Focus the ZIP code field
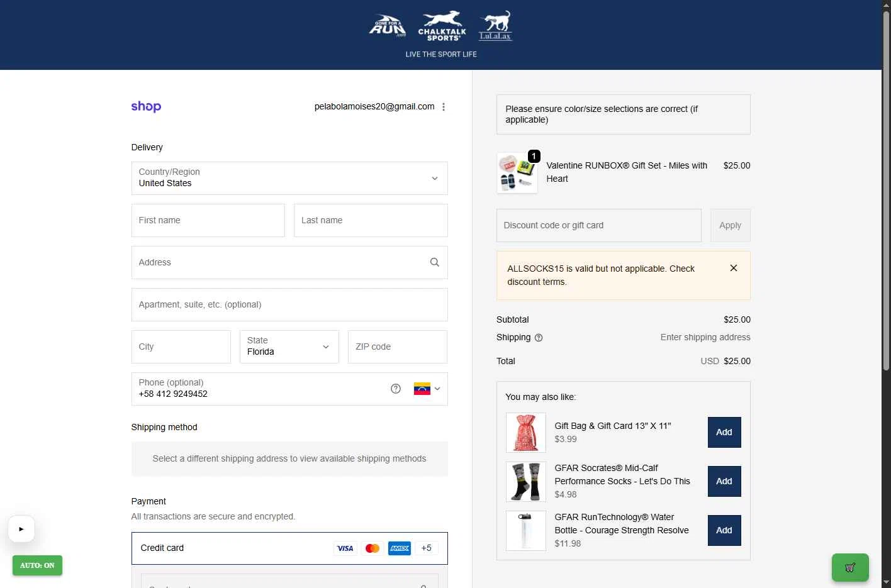Viewport: 891px width, 588px height. [398, 347]
